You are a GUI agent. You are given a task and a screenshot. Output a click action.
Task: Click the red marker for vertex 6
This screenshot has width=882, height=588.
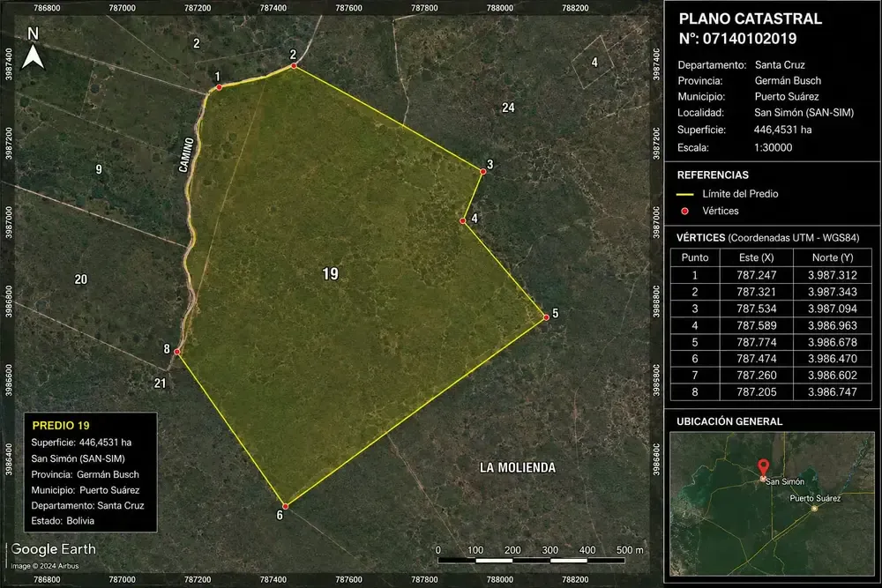(285, 507)
